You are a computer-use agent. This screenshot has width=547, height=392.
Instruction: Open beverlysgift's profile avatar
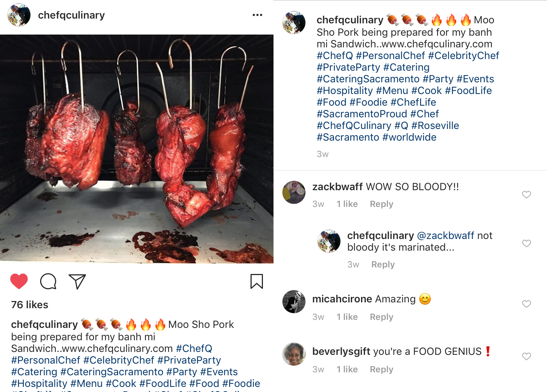(x=294, y=354)
